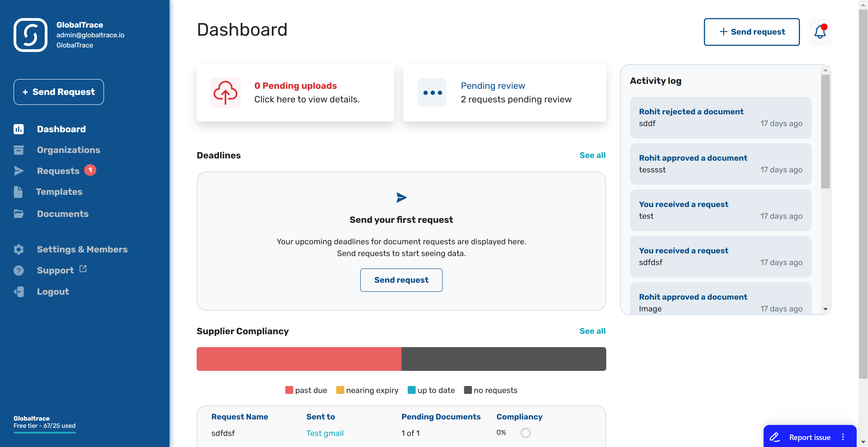Viewport: 868px width, 447px height.
Task: Click See all link under Supplier Compliancy
Action: coord(592,331)
